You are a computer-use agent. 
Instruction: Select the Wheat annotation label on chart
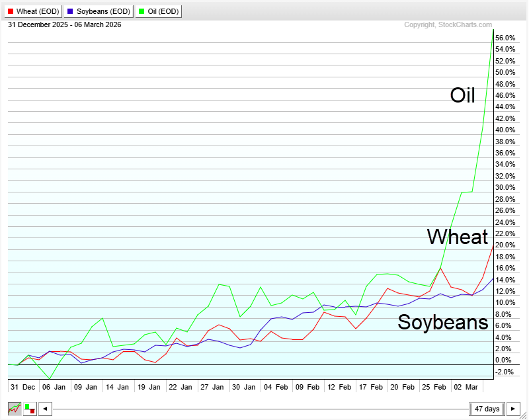point(457,236)
